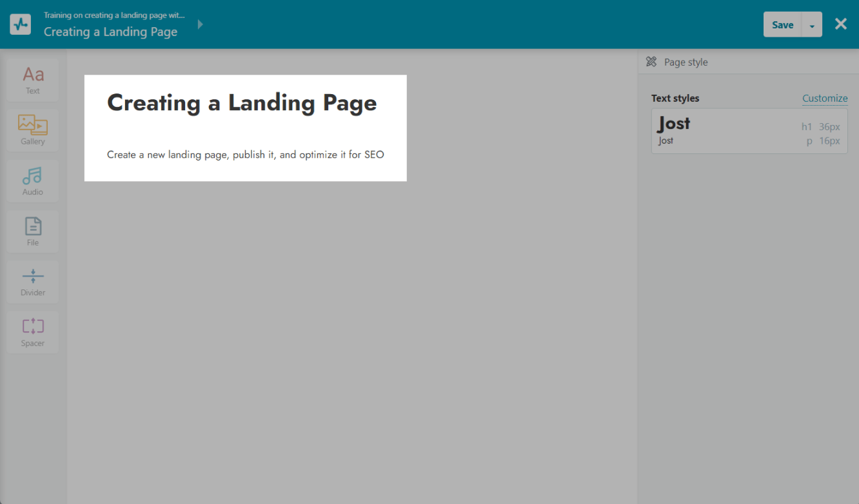The image size is (859, 504).
Task: Close the editor with the X
Action: (x=840, y=24)
